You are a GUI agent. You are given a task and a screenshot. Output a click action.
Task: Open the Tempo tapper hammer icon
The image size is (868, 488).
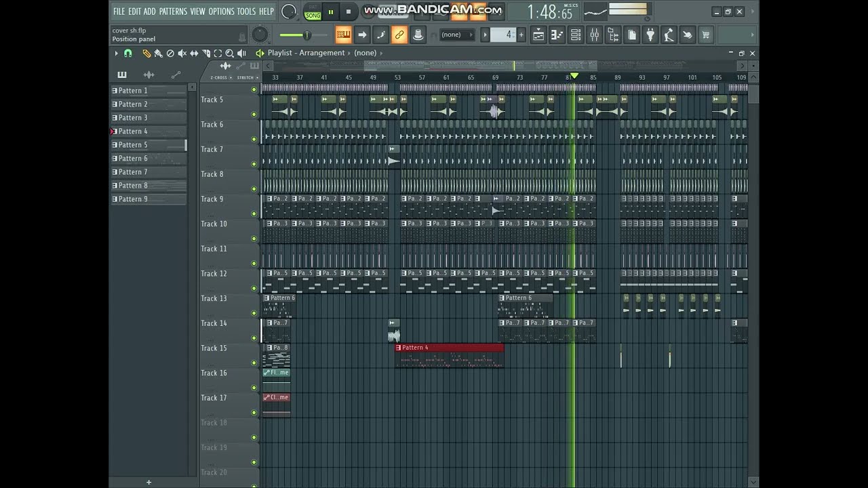pos(669,35)
